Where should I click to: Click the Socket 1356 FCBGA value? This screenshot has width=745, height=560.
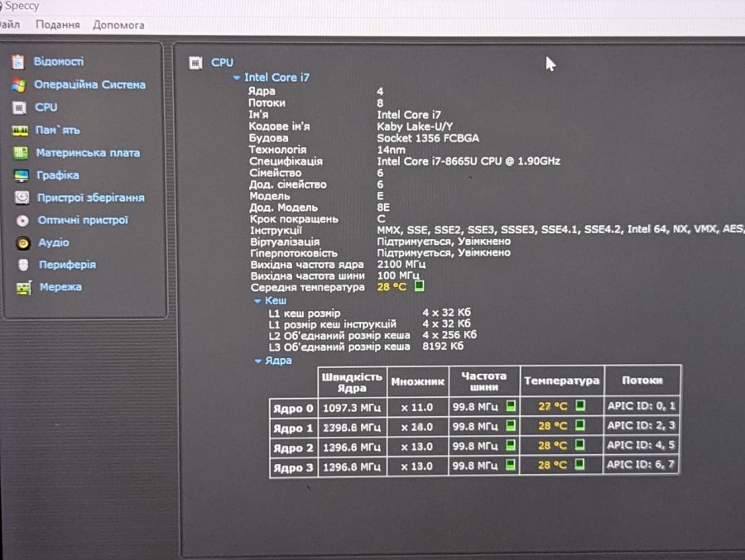428,138
